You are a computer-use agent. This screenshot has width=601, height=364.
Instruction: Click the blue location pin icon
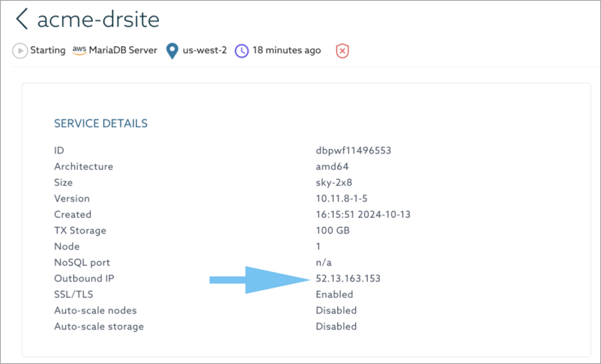tap(173, 51)
